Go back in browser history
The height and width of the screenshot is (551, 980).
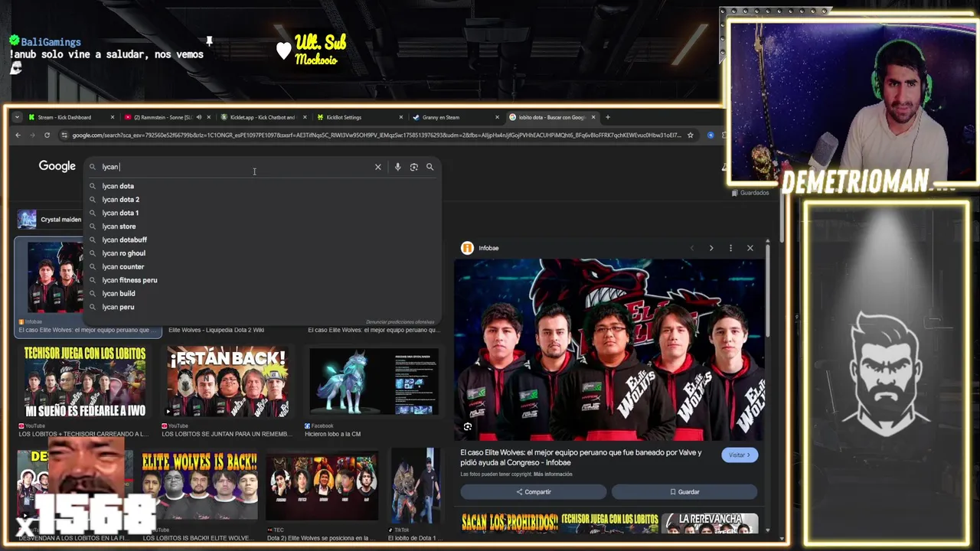pyautogui.click(x=18, y=135)
